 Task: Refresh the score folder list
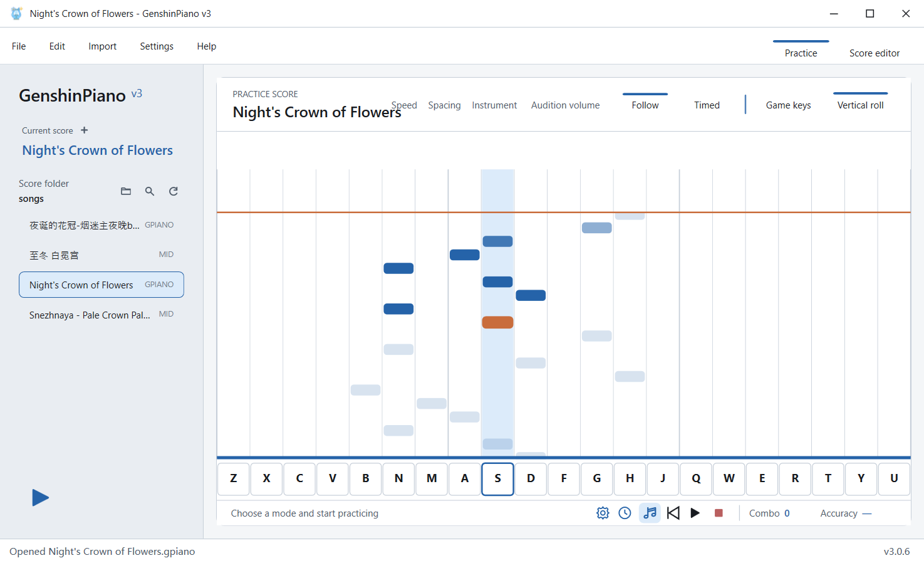tap(174, 191)
